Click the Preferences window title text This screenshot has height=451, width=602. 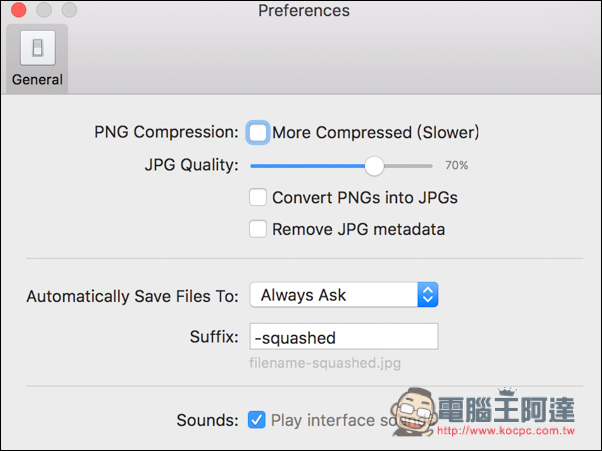(x=304, y=10)
